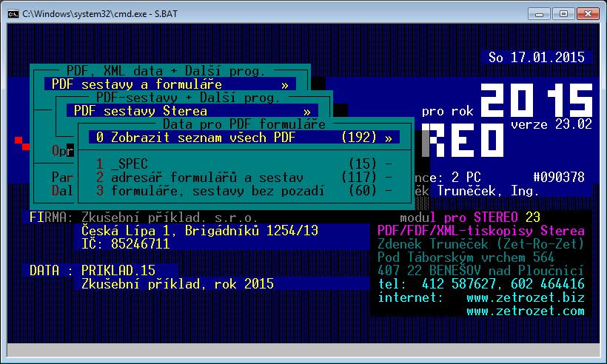Click the title 'PDF-sestavy + Další prog.'

[188, 98]
